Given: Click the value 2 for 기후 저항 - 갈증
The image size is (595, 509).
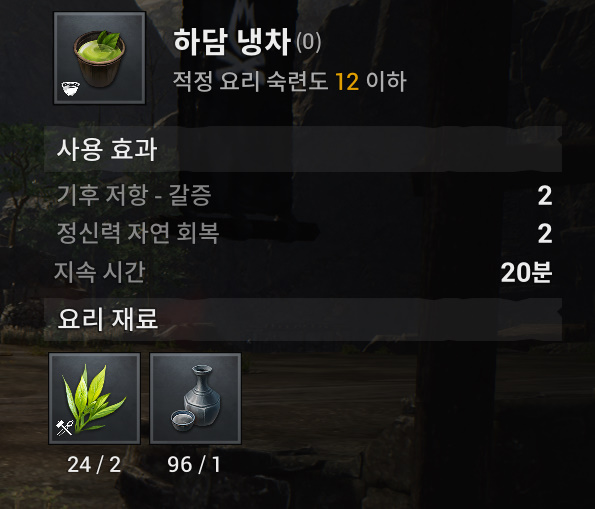Looking at the screenshot, I should coord(545,196).
